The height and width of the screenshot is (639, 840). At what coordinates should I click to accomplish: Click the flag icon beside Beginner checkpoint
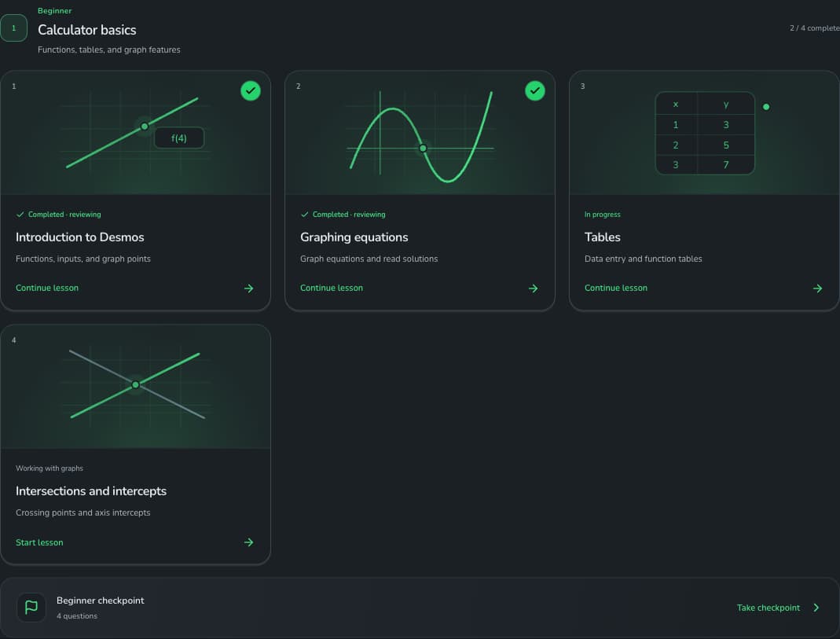31,607
